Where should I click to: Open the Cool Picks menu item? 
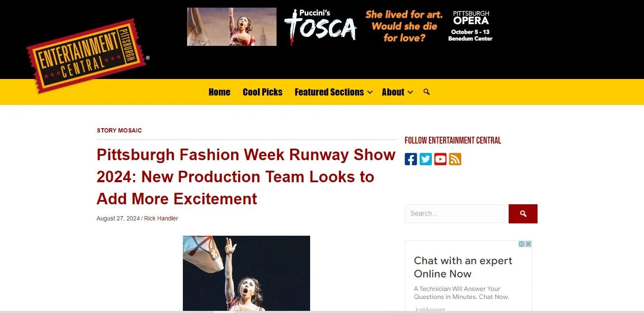263,92
